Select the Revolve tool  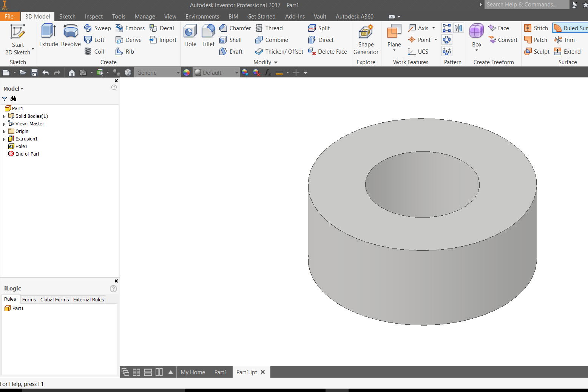tap(71, 35)
